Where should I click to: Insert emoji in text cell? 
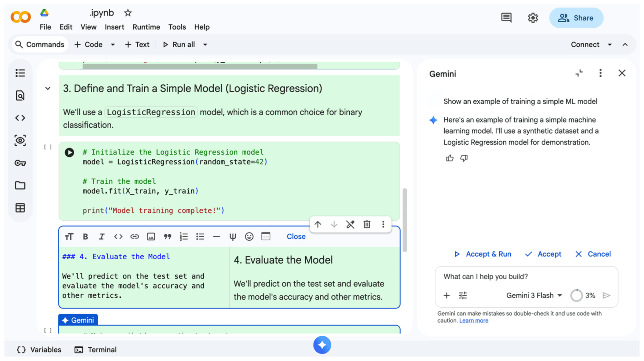coord(249,237)
